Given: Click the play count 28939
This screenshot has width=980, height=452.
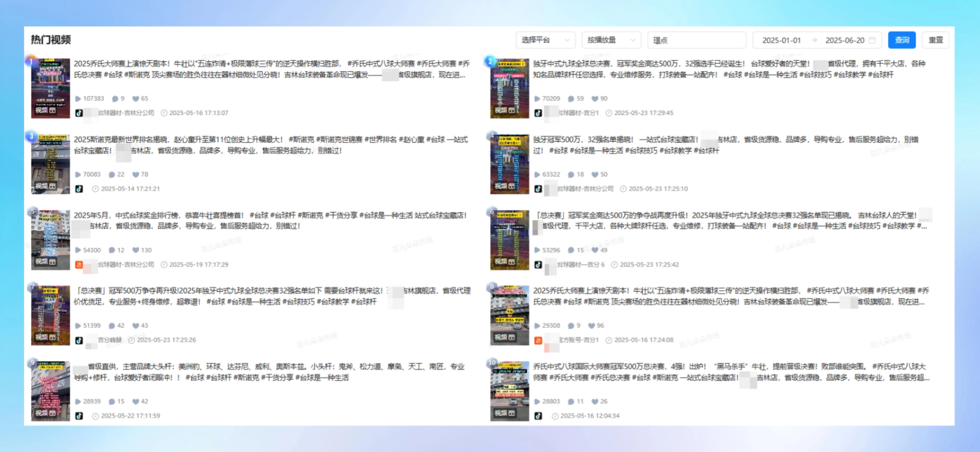Looking at the screenshot, I should click(92, 401).
